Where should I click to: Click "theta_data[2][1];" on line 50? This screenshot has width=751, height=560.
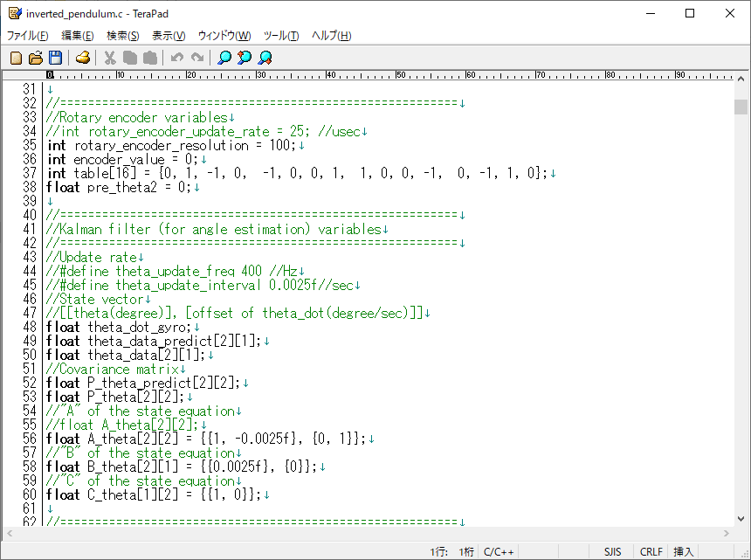(x=147, y=355)
